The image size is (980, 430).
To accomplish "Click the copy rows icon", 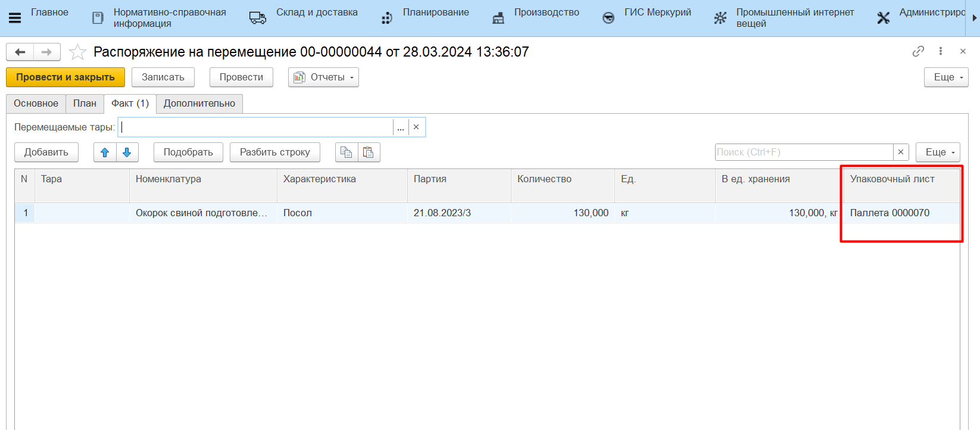I will pyautogui.click(x=346, y=152).
